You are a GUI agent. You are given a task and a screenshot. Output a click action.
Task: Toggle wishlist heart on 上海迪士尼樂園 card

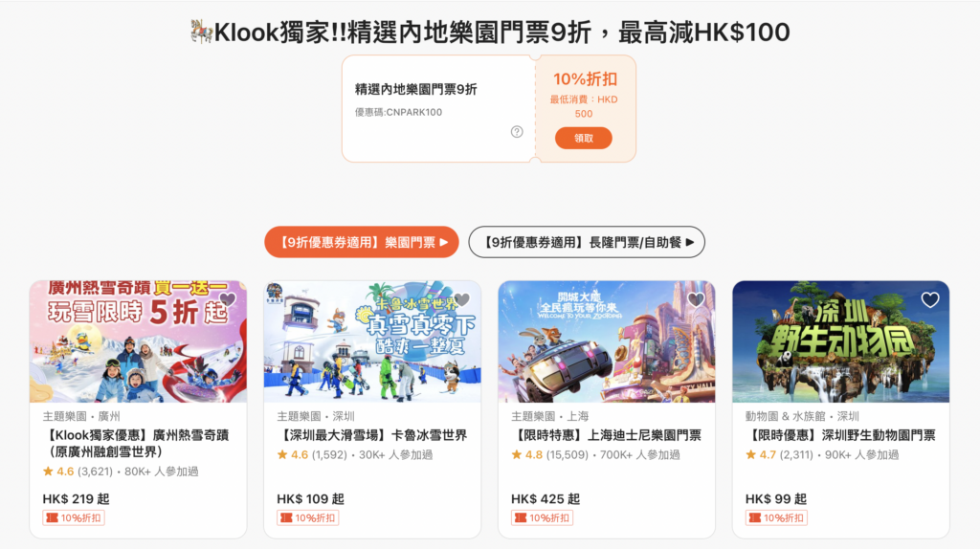point(696,299)
